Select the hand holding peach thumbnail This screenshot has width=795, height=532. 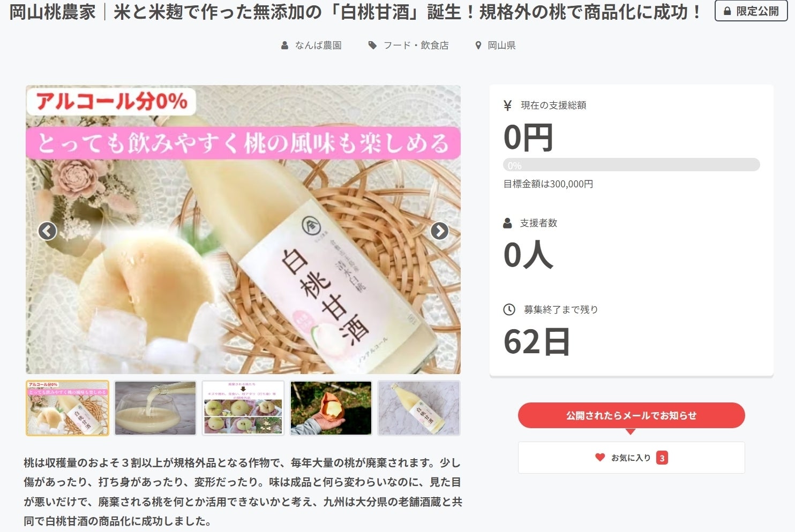[x=331, y=408]
